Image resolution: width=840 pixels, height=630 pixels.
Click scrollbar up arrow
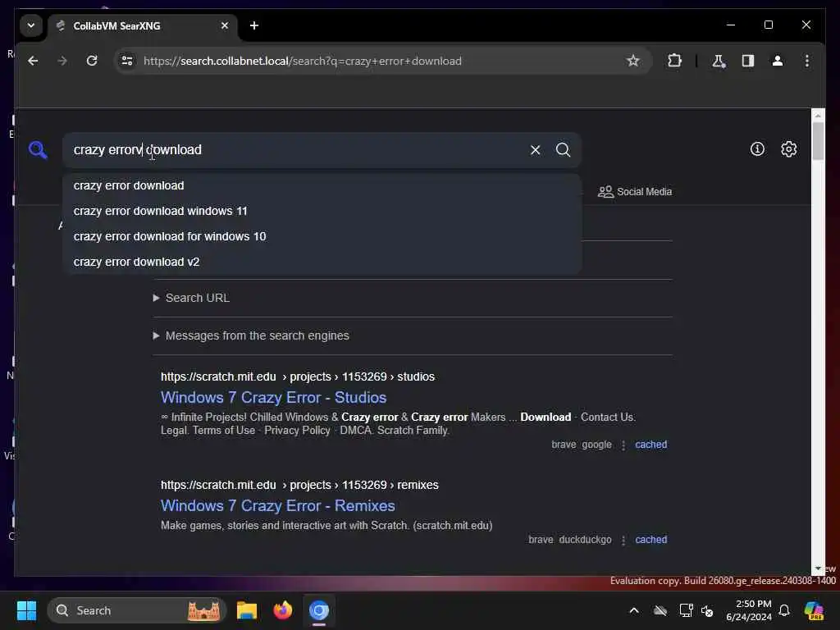(x=818, y=115)
